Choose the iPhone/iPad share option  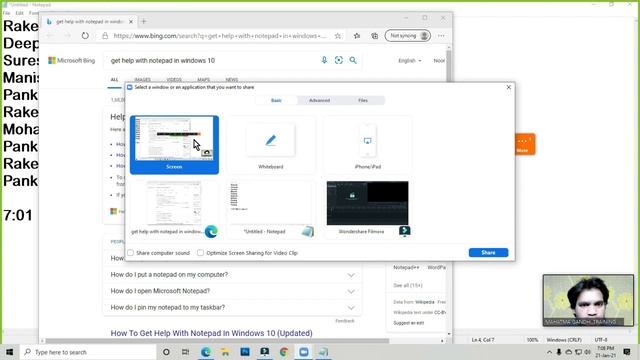pos(367,144)
